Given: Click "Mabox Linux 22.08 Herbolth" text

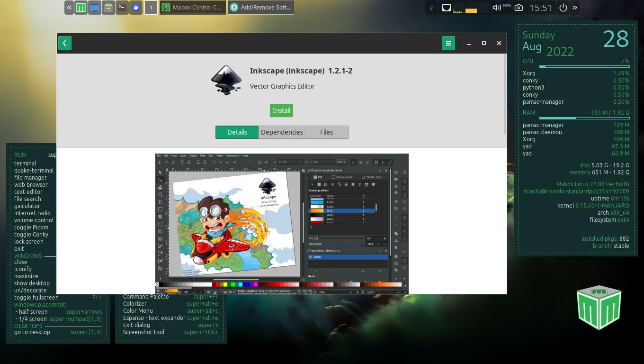Looking at the screenshot, I should (592, 184).
